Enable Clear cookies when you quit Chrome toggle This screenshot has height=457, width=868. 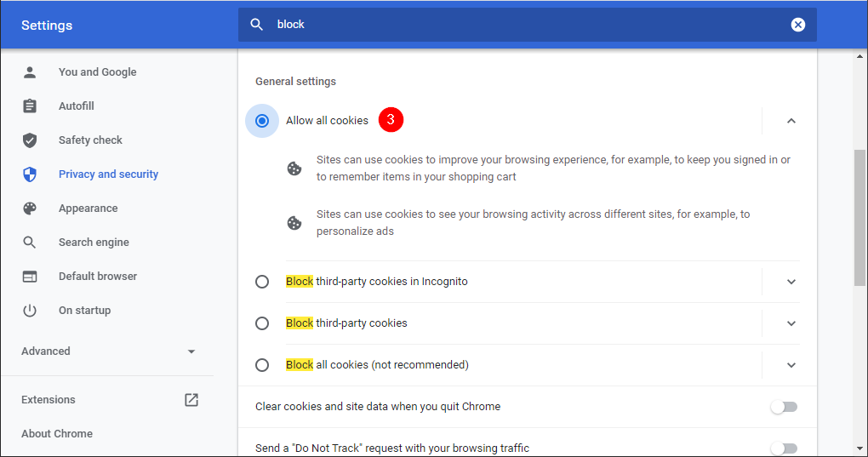(x=784, y=407)
